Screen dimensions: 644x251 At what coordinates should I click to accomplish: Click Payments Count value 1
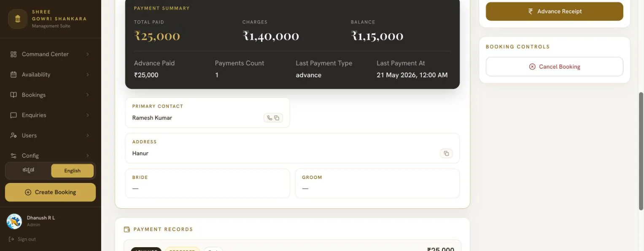click(217, 75)
